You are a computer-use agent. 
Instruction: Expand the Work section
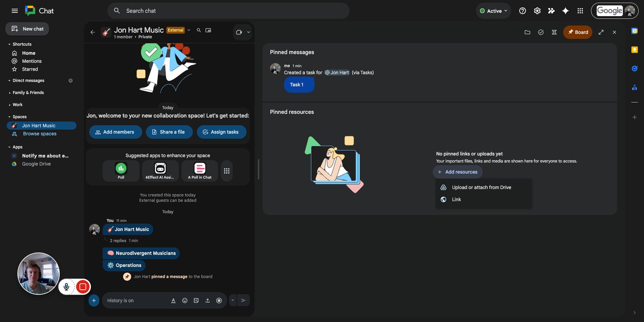tap(9, 105)
